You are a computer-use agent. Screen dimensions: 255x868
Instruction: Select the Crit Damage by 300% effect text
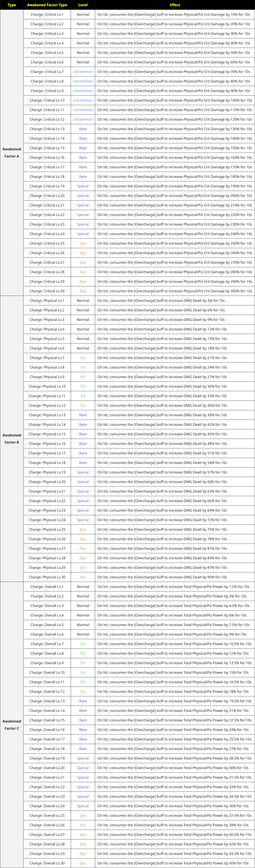175,291
